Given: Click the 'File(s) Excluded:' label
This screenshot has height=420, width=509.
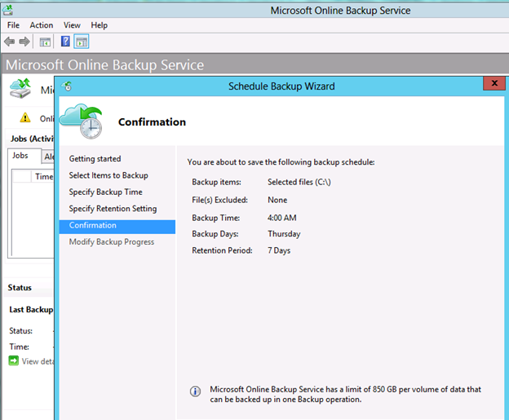Looking at the screenshot, I should [x=219, y=200].
